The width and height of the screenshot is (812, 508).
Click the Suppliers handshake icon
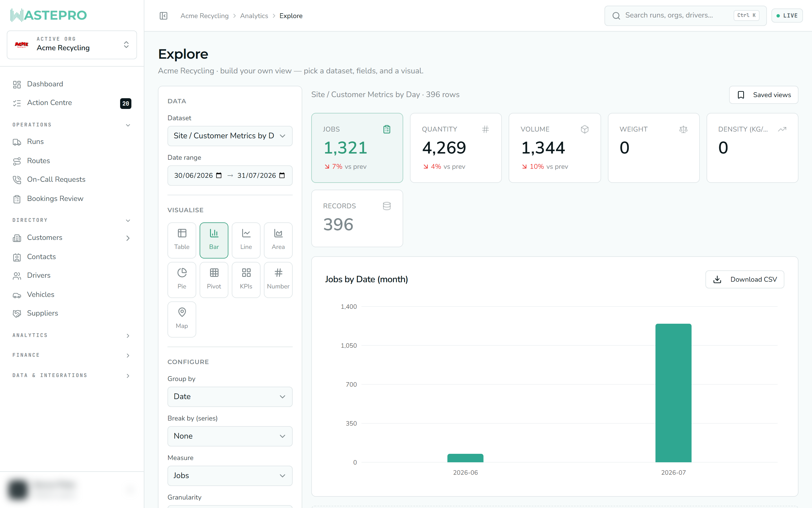click(x=17, y=314)
